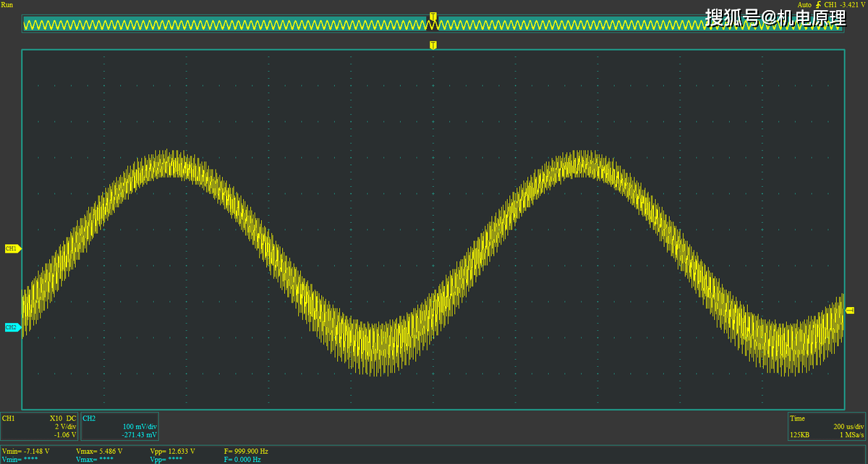Open the CH2 channel settings panel

119,426
